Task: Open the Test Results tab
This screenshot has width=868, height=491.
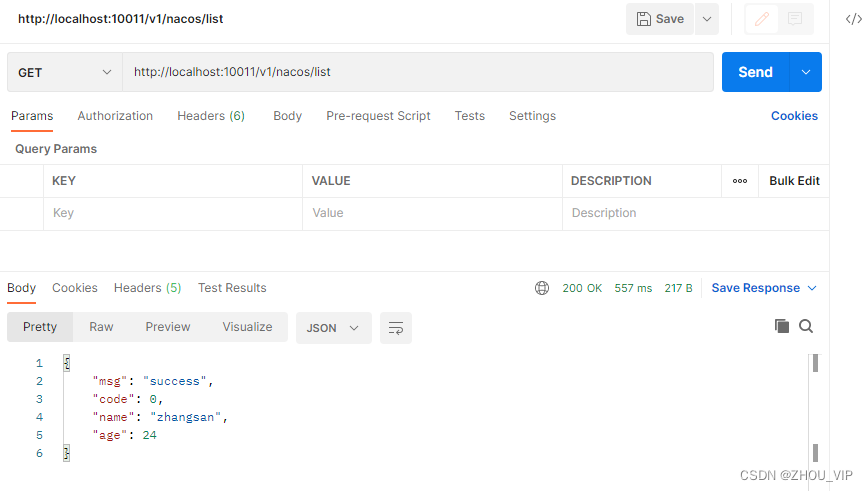Action: tap(232, 288)
